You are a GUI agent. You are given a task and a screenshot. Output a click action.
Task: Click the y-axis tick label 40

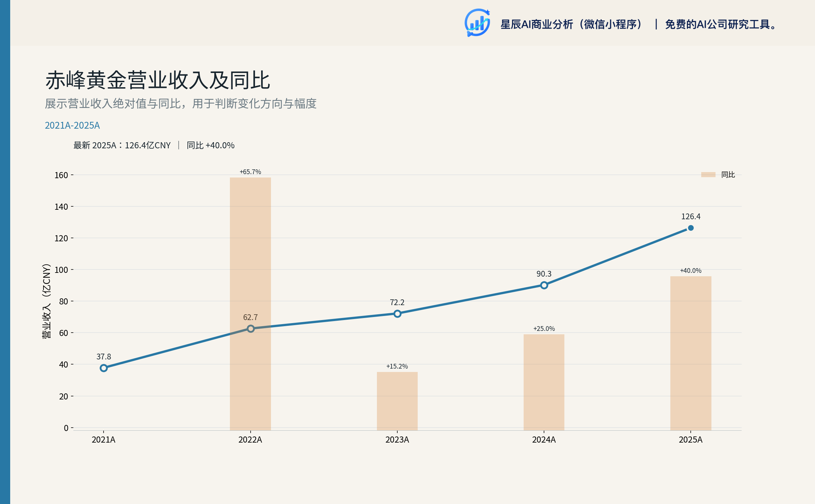(x=64, y=365)
